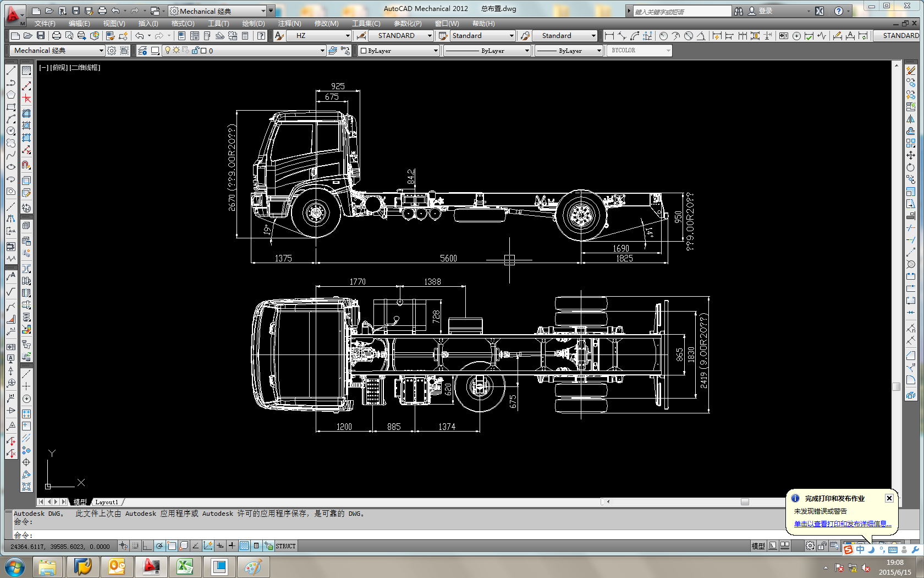Open the HZ text style dropdown
Viewport: 924px width, 578px height.
click(348, 36)
